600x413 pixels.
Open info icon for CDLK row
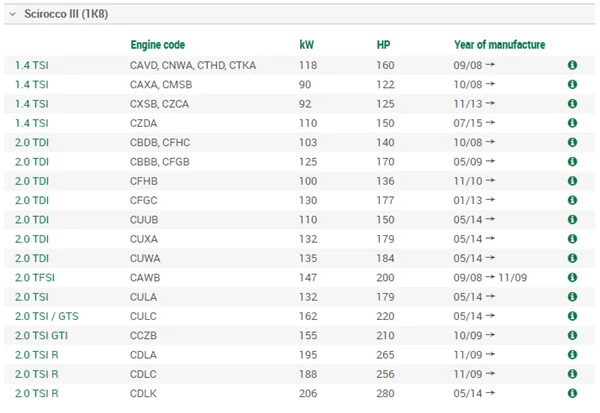pyautogui.click(x=572, y=393)
